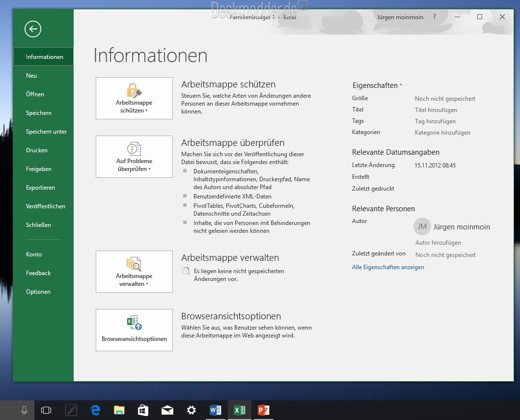Maximize the Excel window
Image resolution: width=520 pixels, height=420 pixels.
(x=480, y=17)
